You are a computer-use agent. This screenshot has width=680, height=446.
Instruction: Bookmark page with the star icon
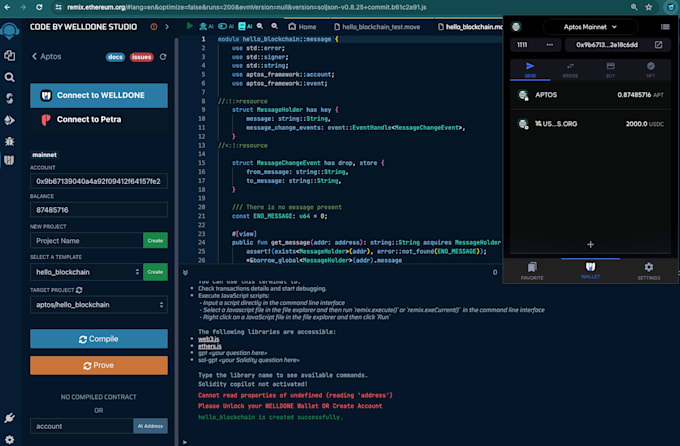coord(649,7)
